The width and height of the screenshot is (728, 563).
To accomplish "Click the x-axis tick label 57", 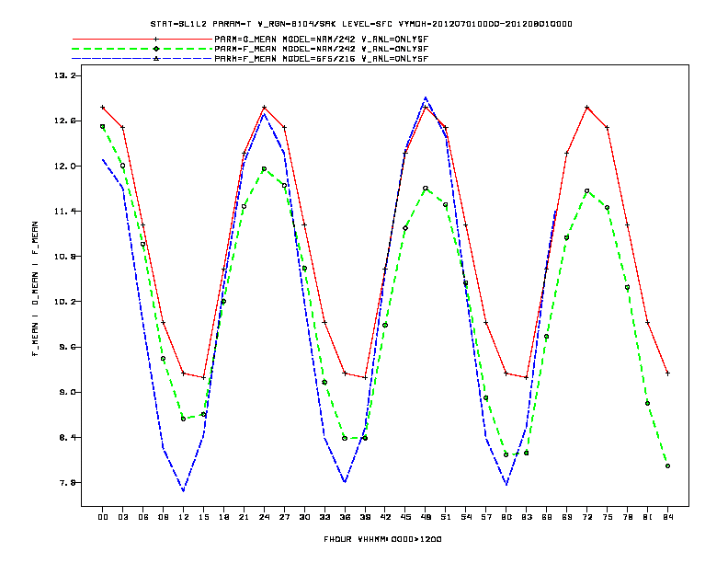I will [486, 517].
